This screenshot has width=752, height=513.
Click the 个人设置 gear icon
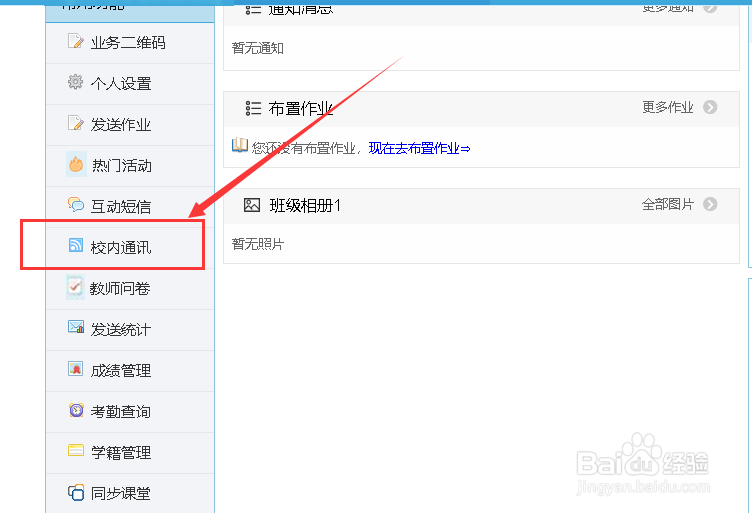tap(75, 82)
